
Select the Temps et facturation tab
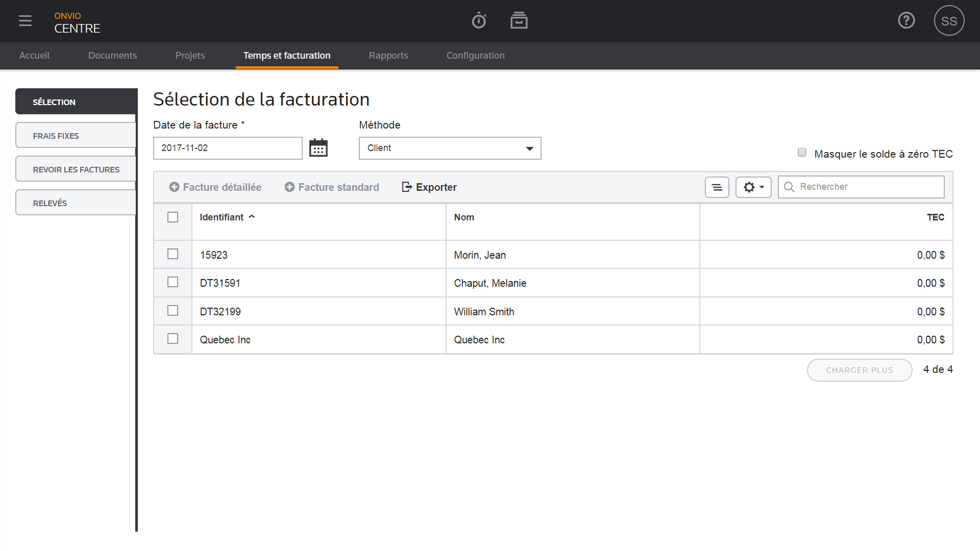(287, 56)
